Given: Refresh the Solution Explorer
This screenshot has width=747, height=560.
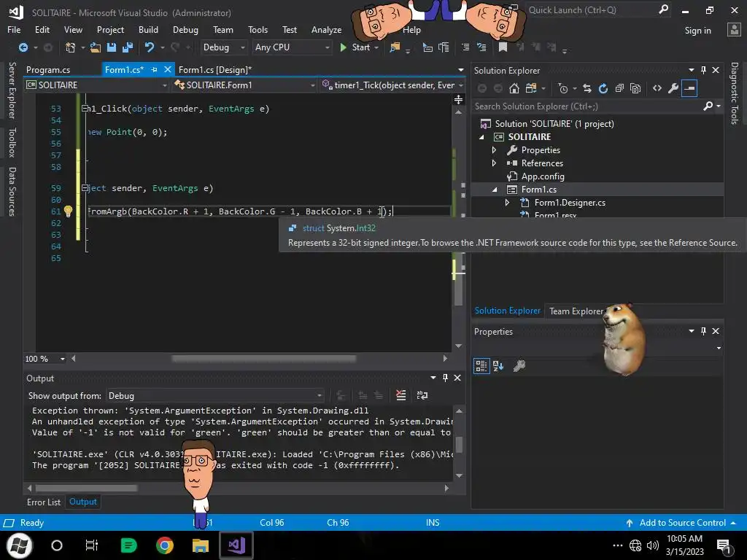Looking at the screenshot, I should point(603,88).
